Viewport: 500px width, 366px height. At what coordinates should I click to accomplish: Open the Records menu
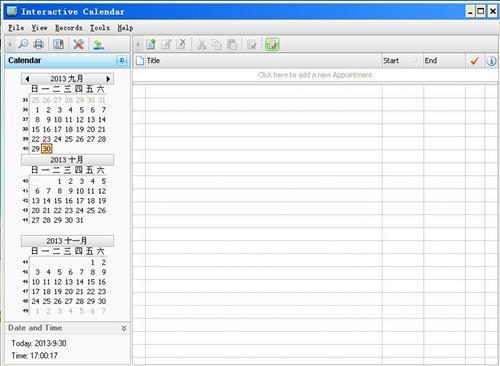click(69, 28)
